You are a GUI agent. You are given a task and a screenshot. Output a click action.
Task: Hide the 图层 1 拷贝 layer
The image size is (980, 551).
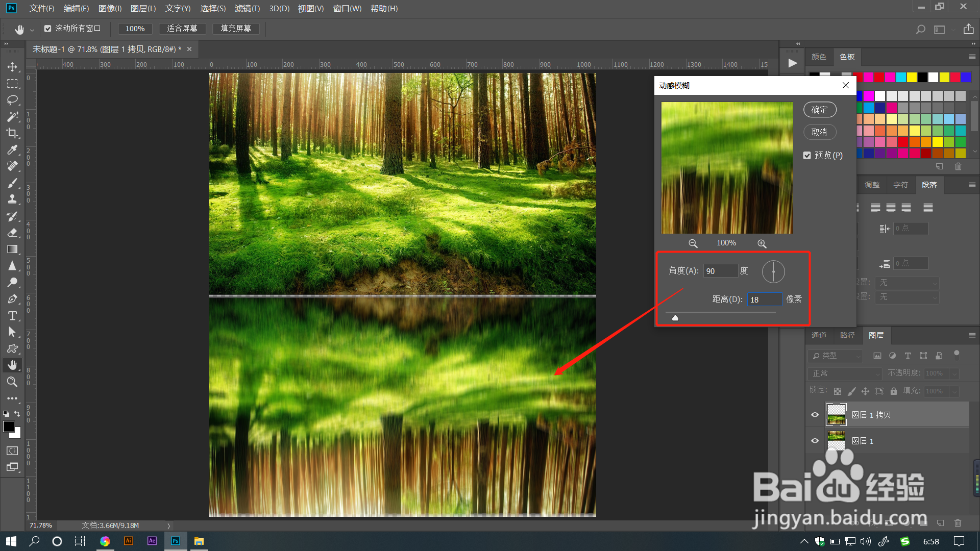click(815, 415)
